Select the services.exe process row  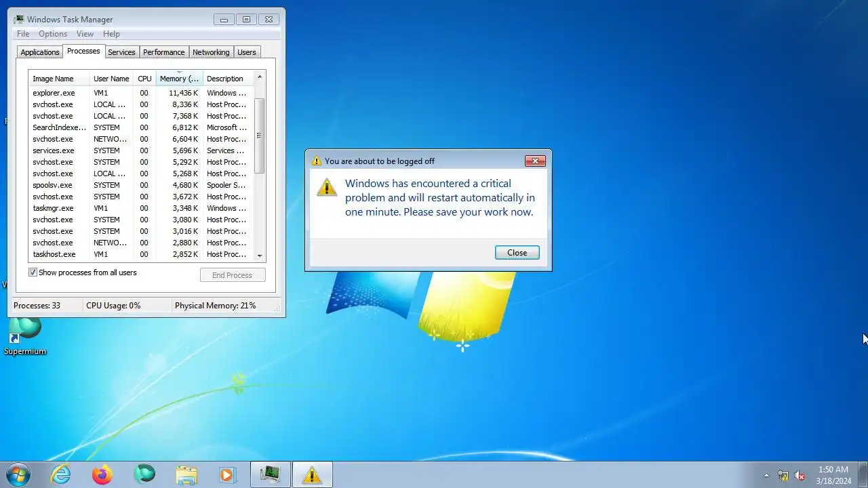tap(141, 150)
